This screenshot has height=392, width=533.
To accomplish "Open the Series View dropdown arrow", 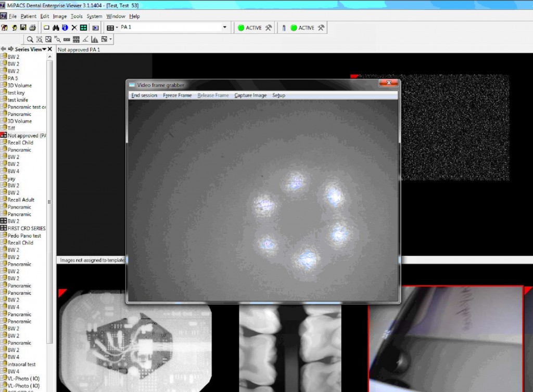I will point(44,49).
